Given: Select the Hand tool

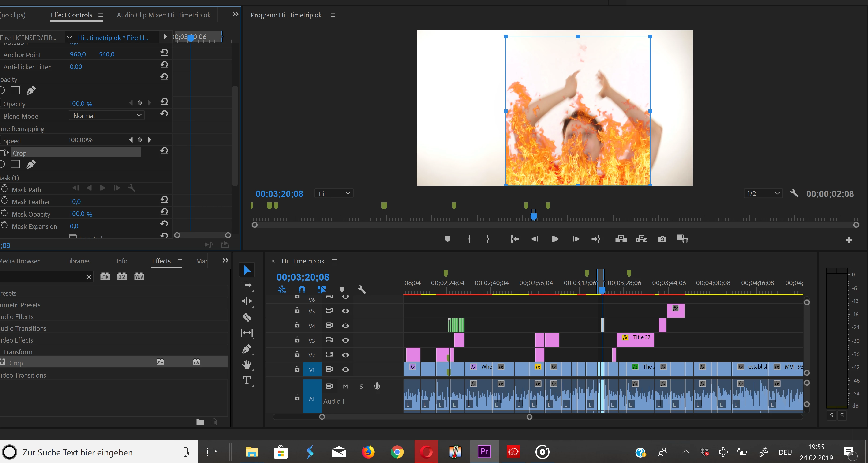Looking at the screenshot, I should (247, 365).
